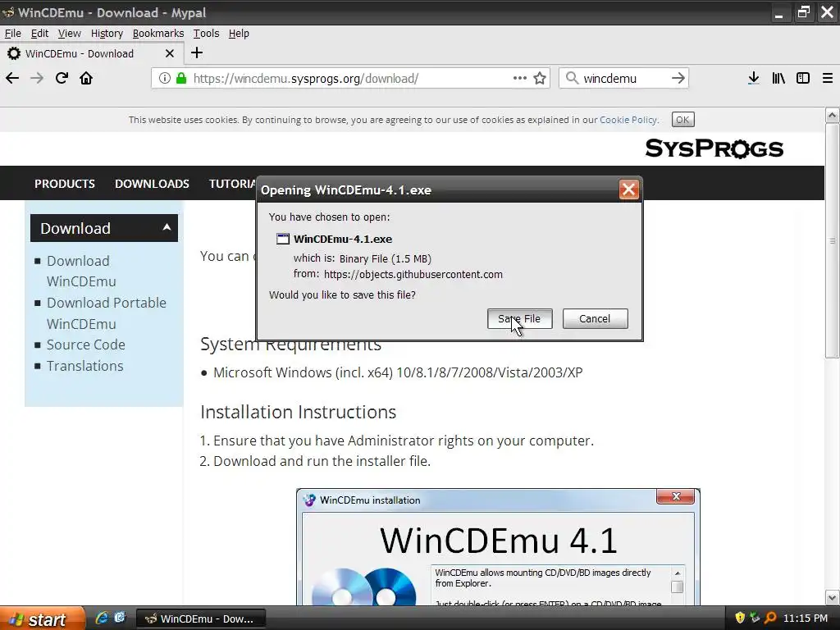Open the downloads arrow icon
Screen dimensions: 840x630
[754, 78]
